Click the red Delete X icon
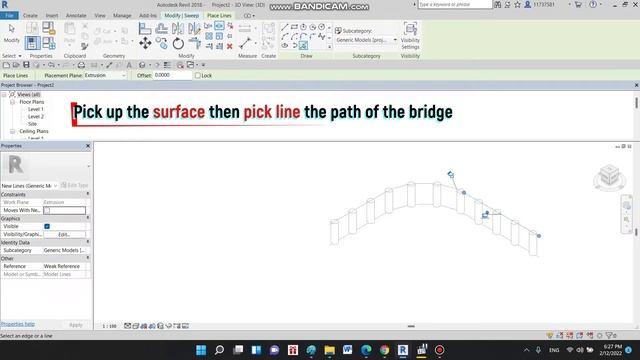This screenshot has width=640, height=360. click(x=230, y=46)
